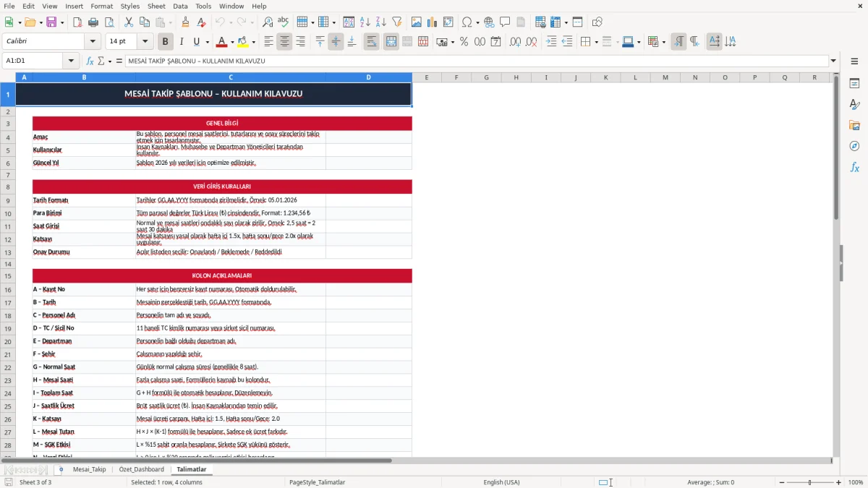868x488 pixels.
Task: Click the red Font Color swatch
Action: point(222,42)
